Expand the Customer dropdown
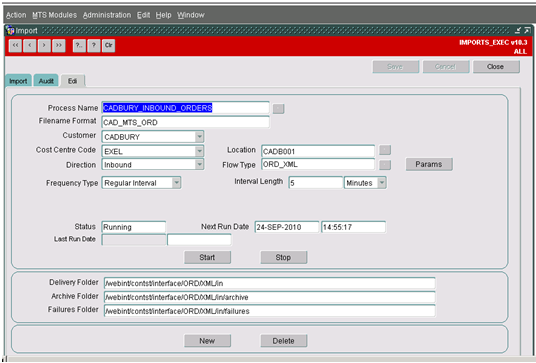Viewport: 536px width, 363px height. point(199,137)
